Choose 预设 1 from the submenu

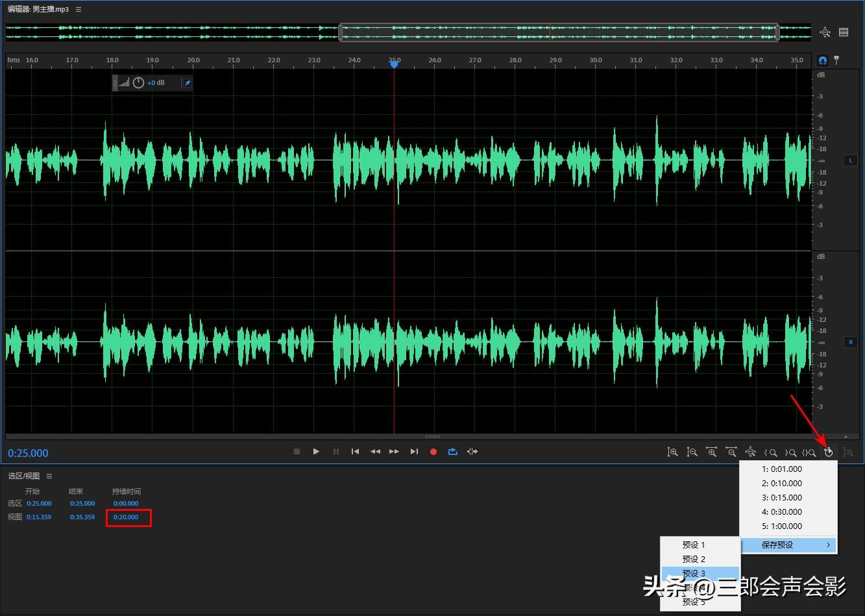[693, 545]
